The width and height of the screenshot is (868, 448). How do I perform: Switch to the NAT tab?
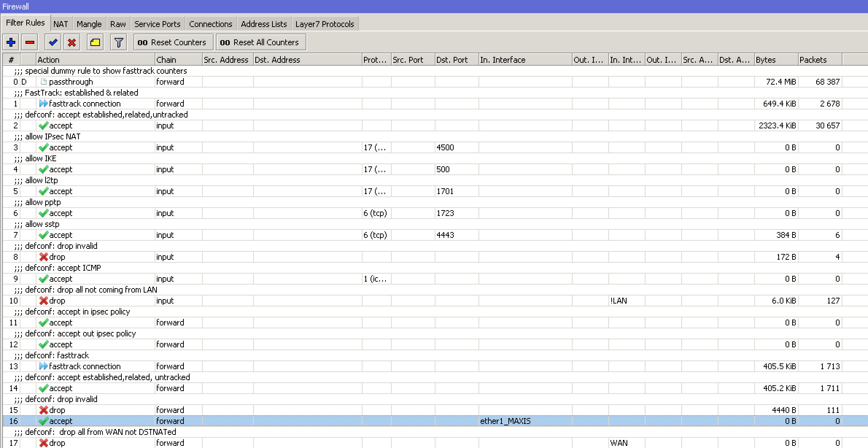61,24
